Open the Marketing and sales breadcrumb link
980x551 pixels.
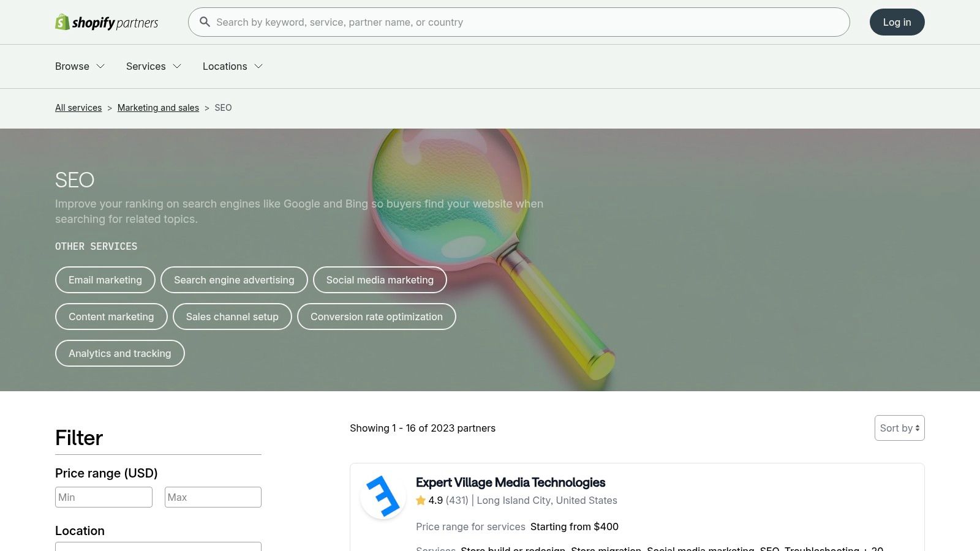click(158, 108)
